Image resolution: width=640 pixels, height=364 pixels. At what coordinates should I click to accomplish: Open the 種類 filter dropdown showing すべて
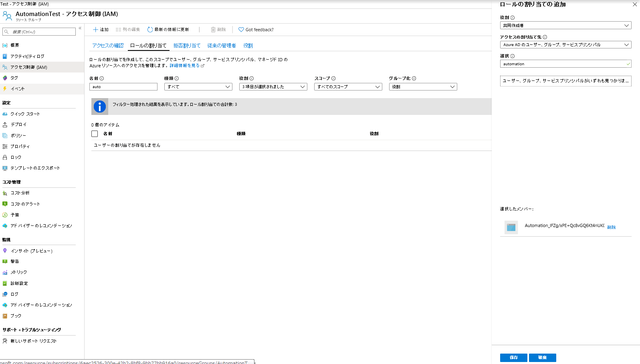[198, 87]
